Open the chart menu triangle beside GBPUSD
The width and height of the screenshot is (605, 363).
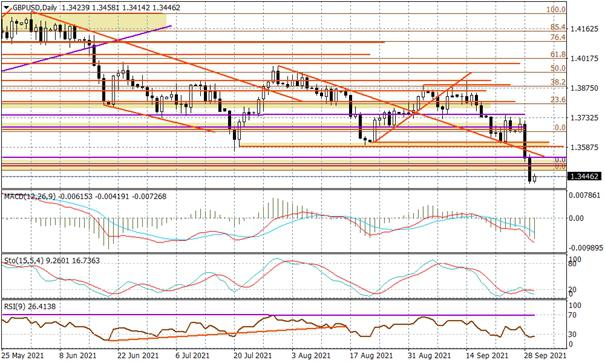pyautogui.click(x=7, y=8)
